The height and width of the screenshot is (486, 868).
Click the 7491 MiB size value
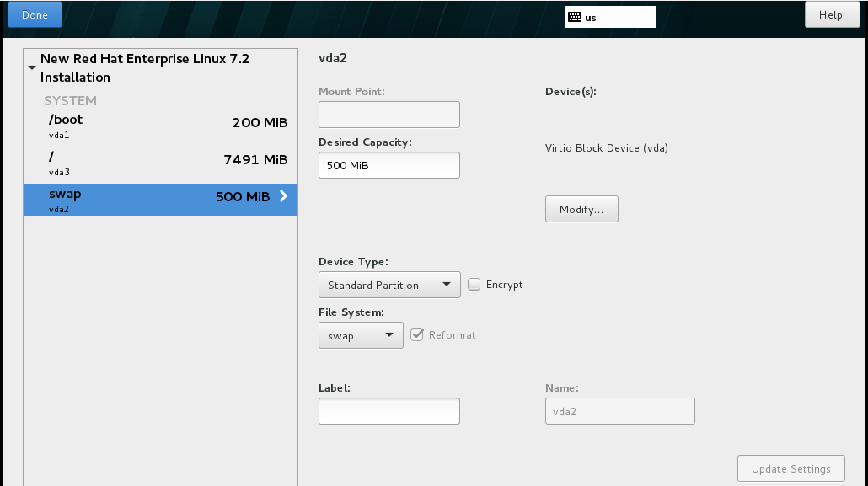click(x=255, y=160)
